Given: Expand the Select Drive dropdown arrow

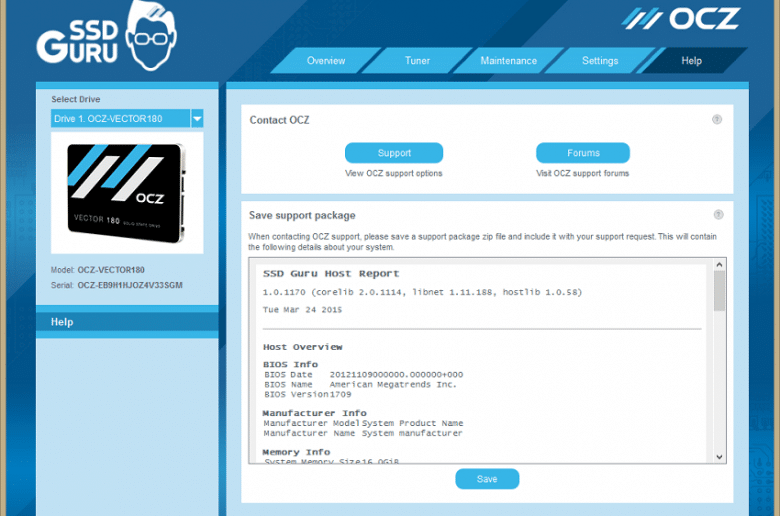Looking at the screenshot, I should tap(197, 118).
